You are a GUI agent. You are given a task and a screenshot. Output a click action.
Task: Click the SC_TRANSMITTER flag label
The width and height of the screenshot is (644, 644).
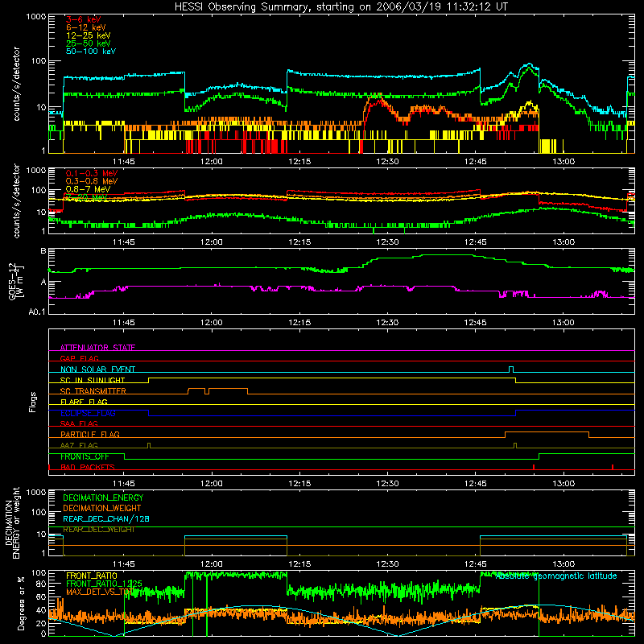point(93,391)
